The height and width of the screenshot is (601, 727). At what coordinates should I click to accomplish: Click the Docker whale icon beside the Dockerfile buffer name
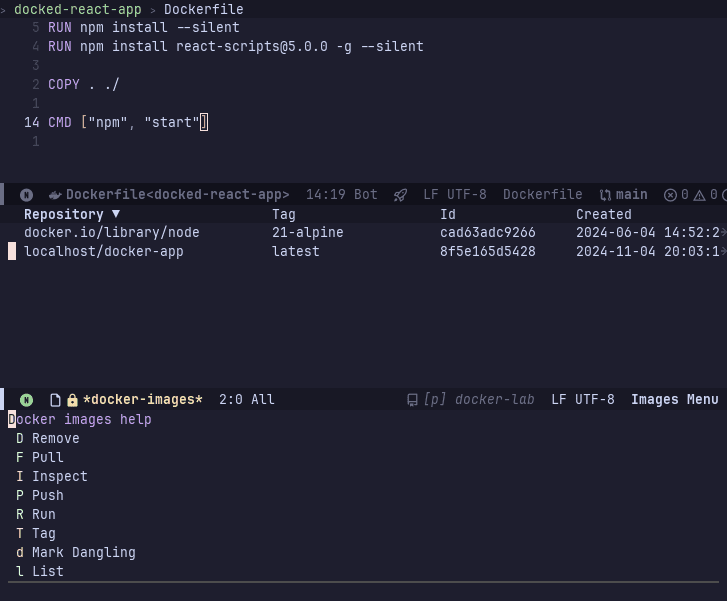pos(55,195)
